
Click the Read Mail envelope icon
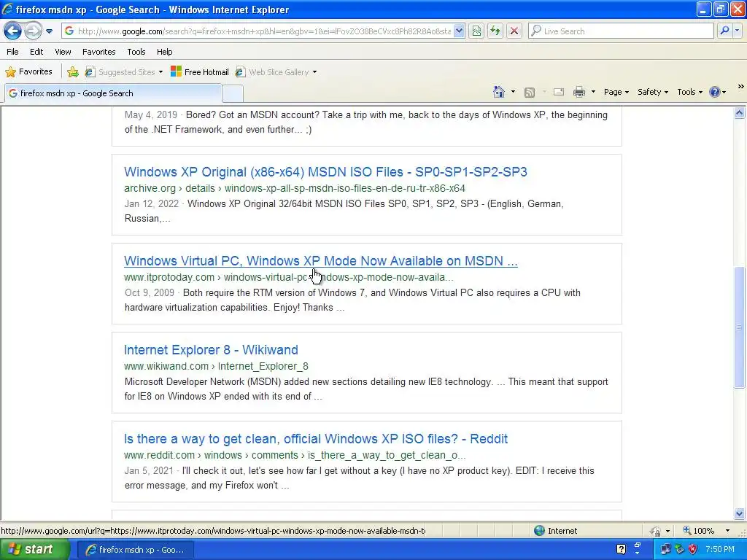tap(559, 92)
